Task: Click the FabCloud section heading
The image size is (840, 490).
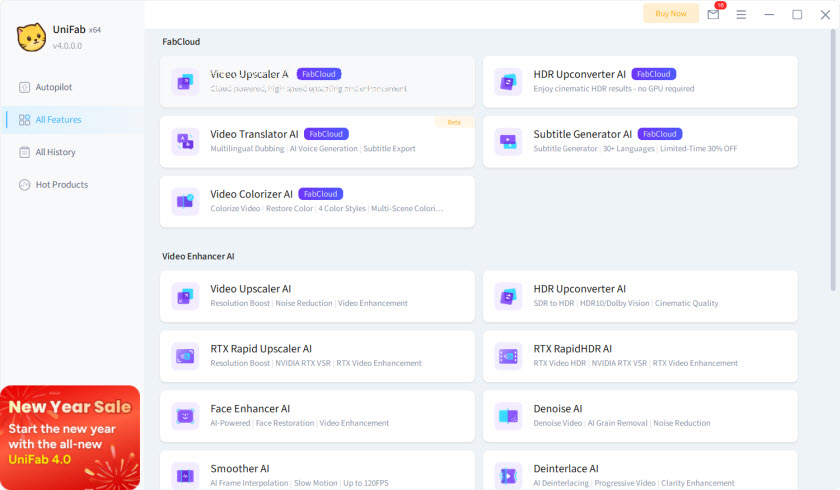Action: [181, 42]
